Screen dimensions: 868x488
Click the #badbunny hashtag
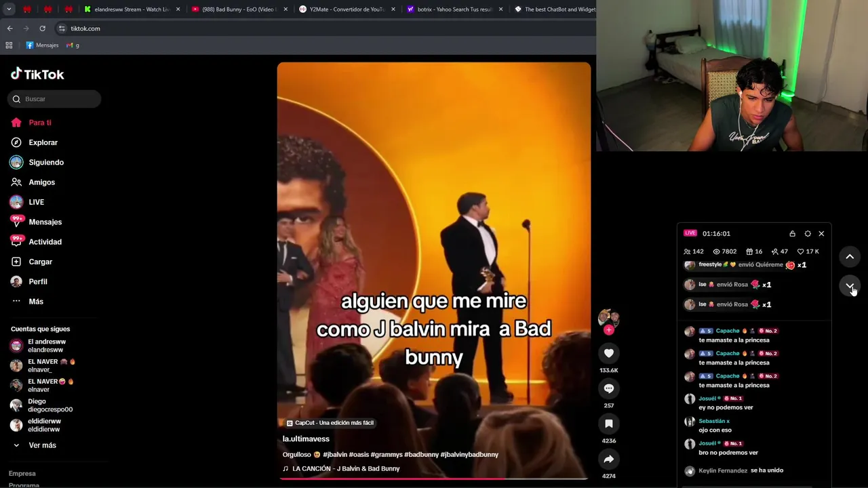[x=421, y=455]
